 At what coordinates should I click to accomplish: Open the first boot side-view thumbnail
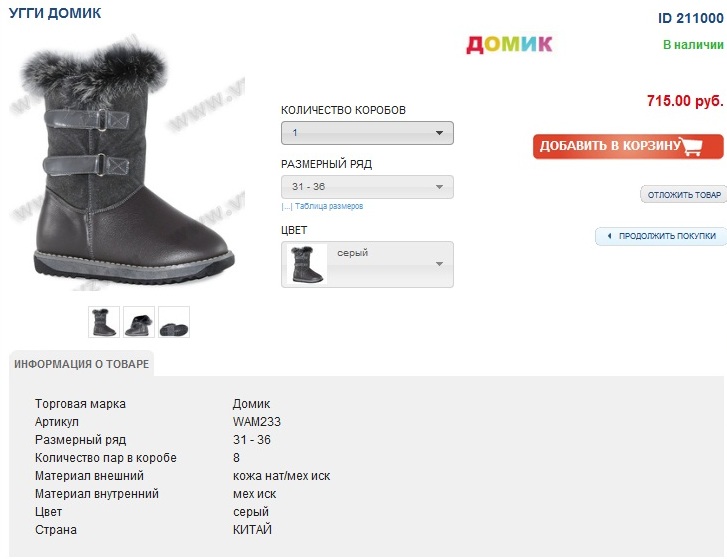point(104,322)
